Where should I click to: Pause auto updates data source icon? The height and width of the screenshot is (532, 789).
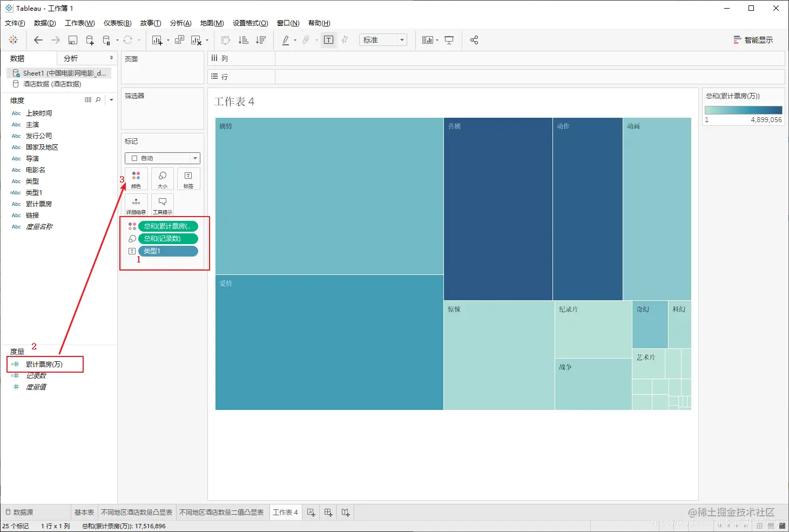tap(106, 40)
